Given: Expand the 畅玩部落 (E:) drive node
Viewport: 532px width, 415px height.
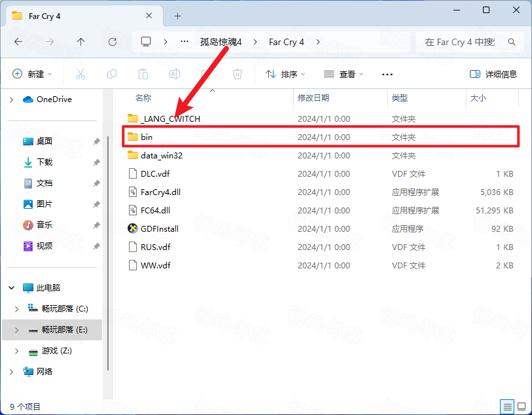Looking at the screenshot, I should coord(16,330).
